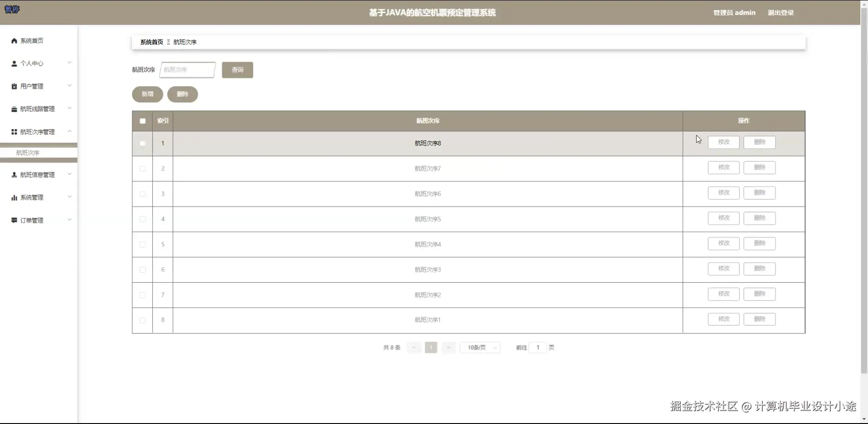Click the 航班次序 search input field

click(188, 70)
